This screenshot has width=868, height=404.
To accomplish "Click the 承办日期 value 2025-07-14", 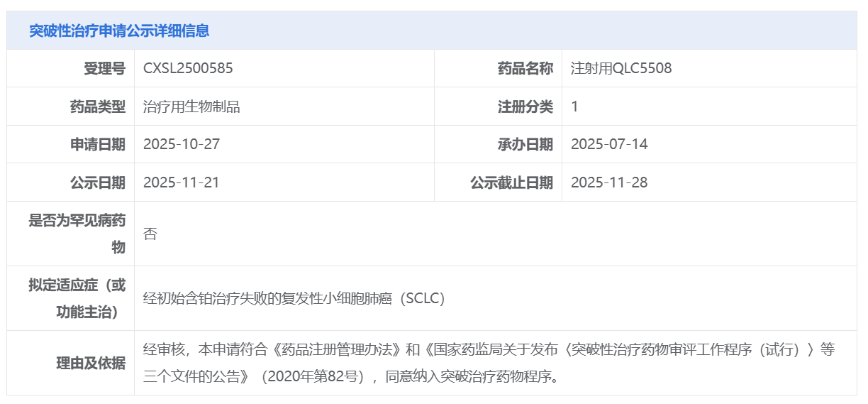I will [609, 144].
